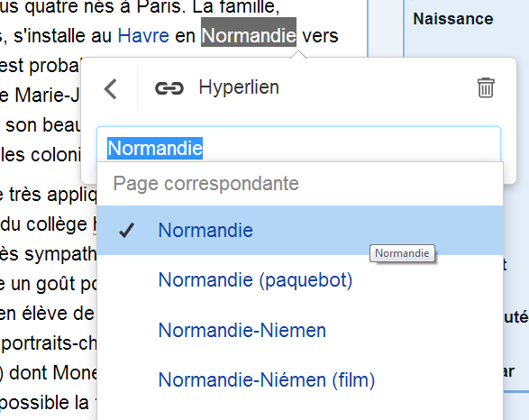Click the checkmark next to Normandie suggestion
Viewport: 529px width, 420px height.
126,231
